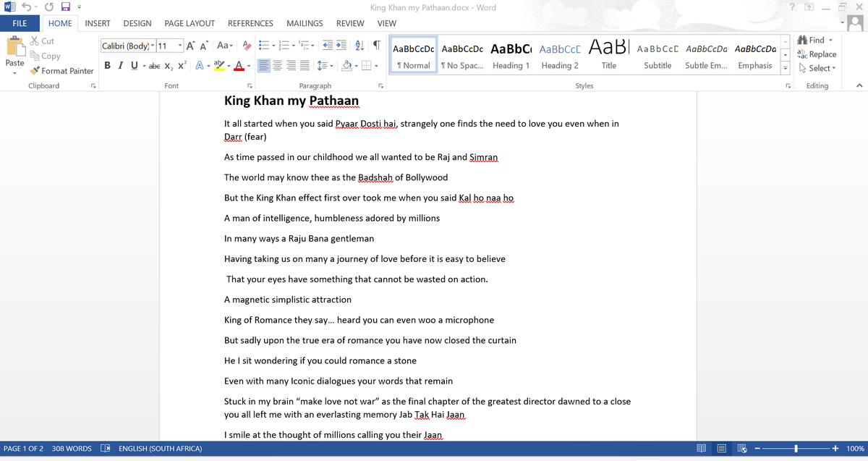Apply yellow text highlight

220,66
